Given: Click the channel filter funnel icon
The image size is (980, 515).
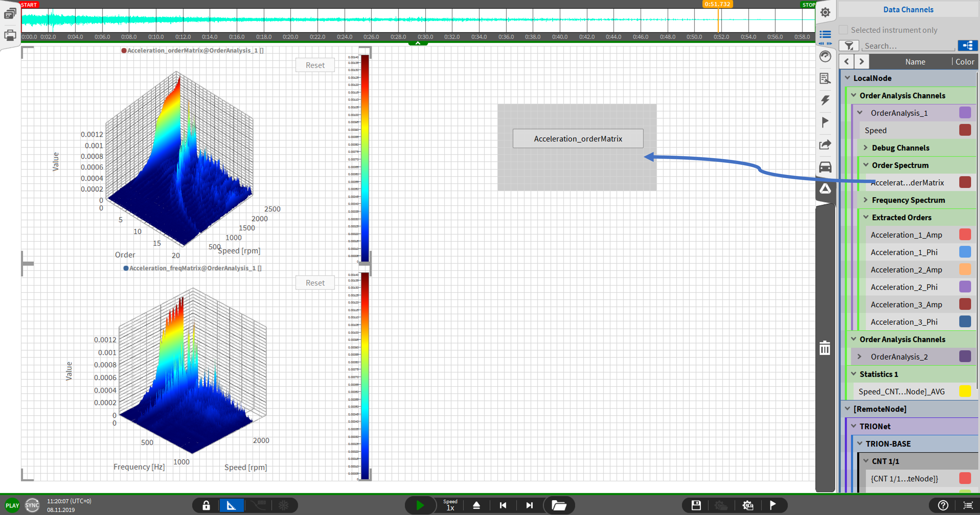Looking at the screenshot, I should pos(849,46).
